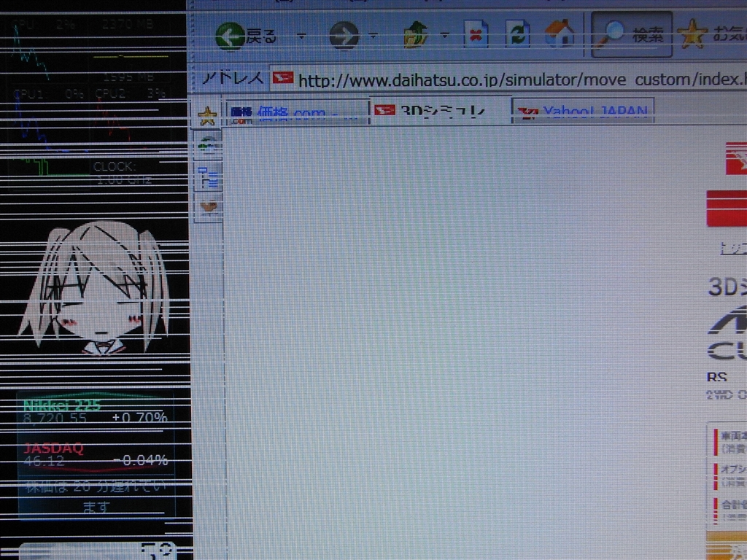Open the Forward history dropdown arrow
Image resolution: width=747 pixels, height=560 pixels.
click(373, 35)
